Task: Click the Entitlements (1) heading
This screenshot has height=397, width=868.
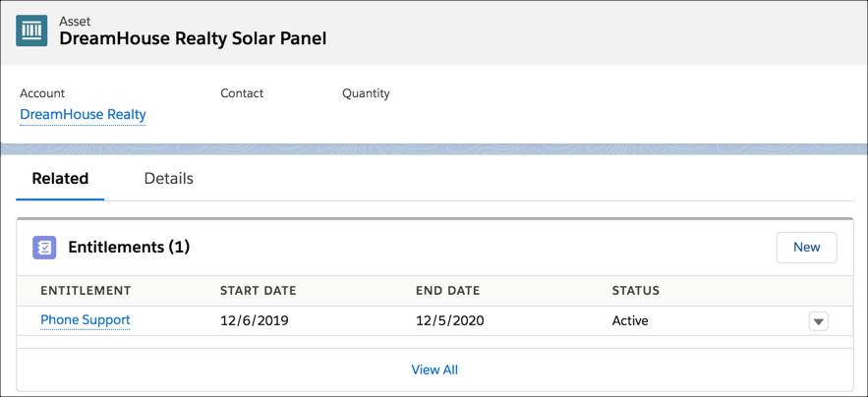Action: [128, 248]
